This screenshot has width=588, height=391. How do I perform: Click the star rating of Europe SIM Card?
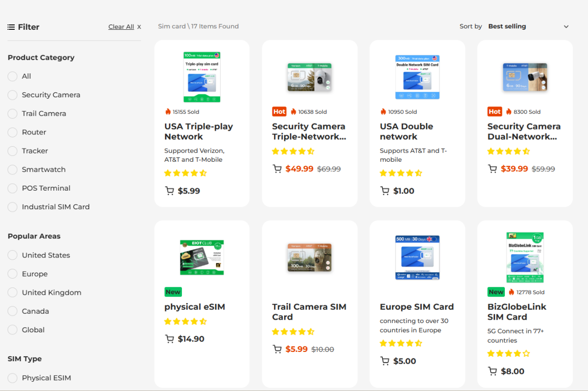coord(401,343)
